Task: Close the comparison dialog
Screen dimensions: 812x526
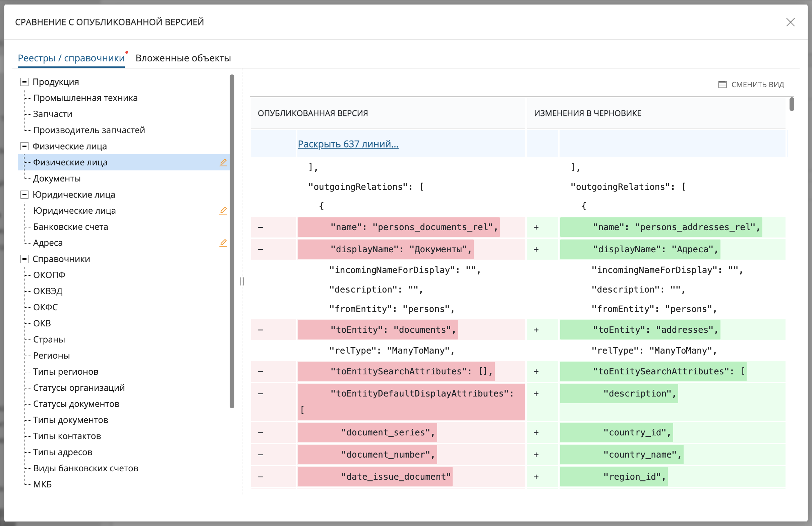Action: (x=790, y=22)
